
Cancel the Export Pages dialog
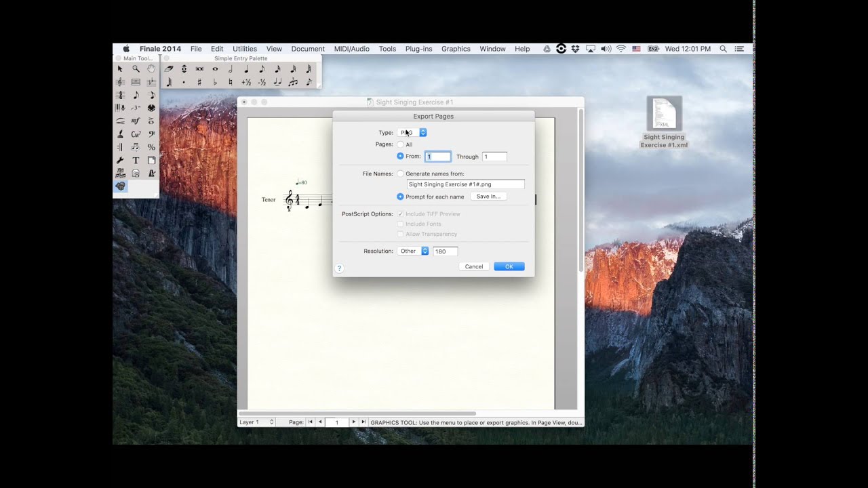pos(474,266)
